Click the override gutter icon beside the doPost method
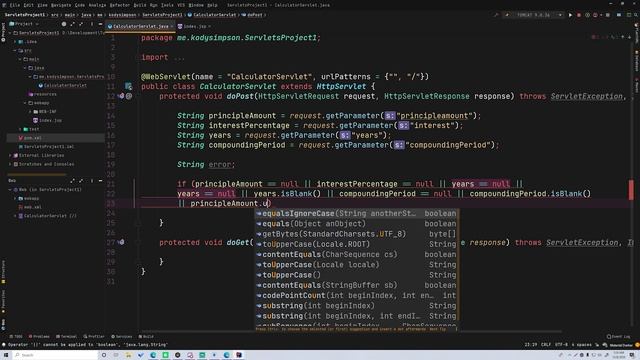Image resolution: width=640 pixels, height=360 pixels. pos(122,96)
